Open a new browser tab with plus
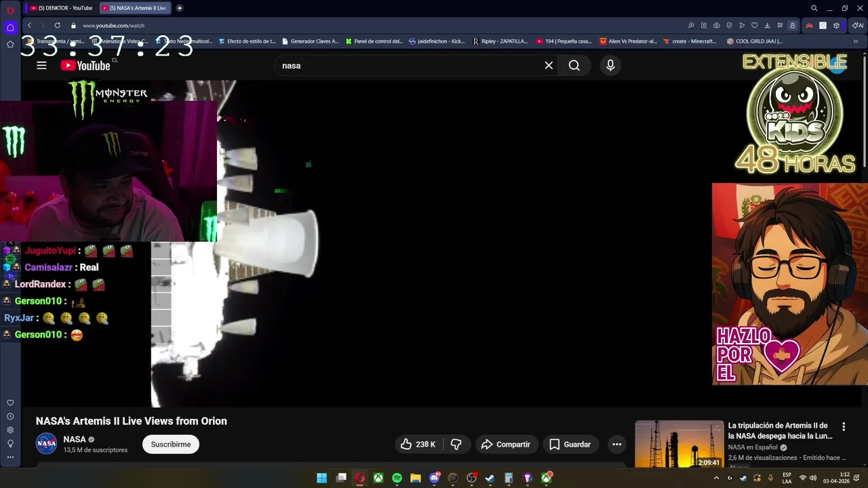The width and height of the screenshot is (868, 488). tap(179, 8)
